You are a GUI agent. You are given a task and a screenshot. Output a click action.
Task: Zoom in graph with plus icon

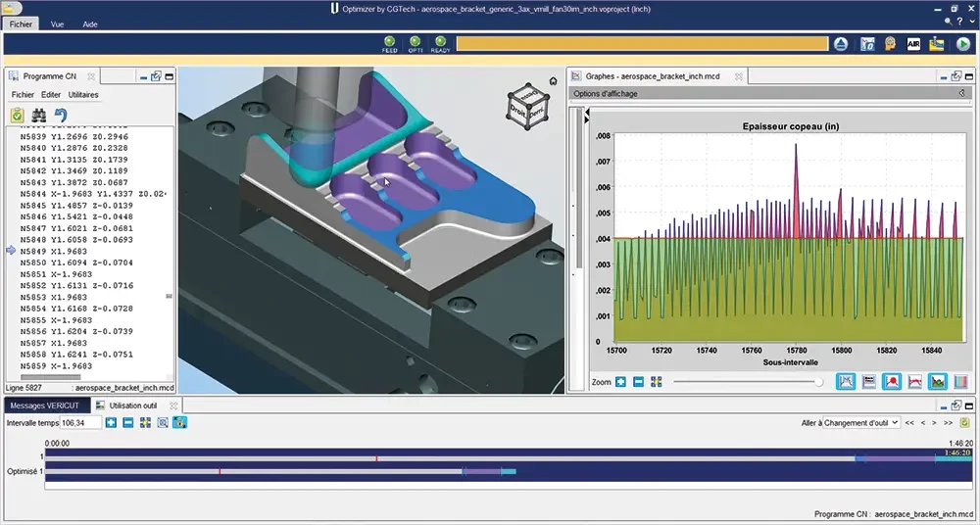(620, 382)
